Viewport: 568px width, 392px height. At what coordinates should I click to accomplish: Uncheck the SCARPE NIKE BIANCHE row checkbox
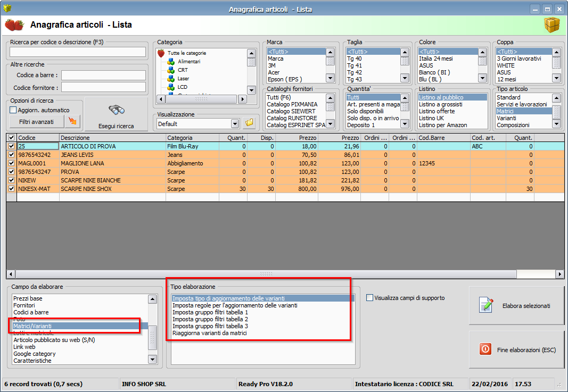pyautogui.click(x=12, y=180)
